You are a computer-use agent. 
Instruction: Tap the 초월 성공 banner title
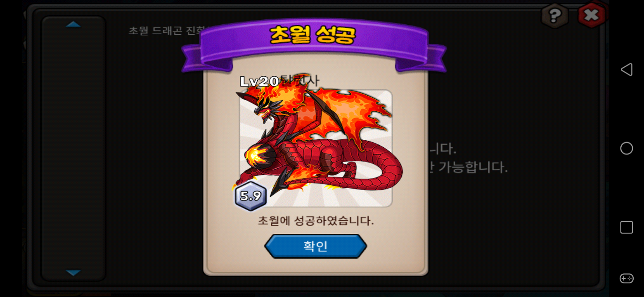tap(313, 35)
